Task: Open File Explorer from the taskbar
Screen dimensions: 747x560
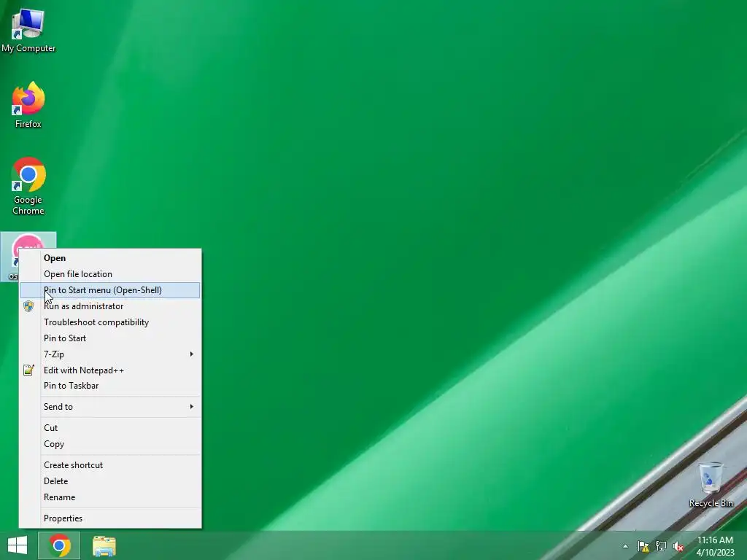Action: (x=104, y=545)
